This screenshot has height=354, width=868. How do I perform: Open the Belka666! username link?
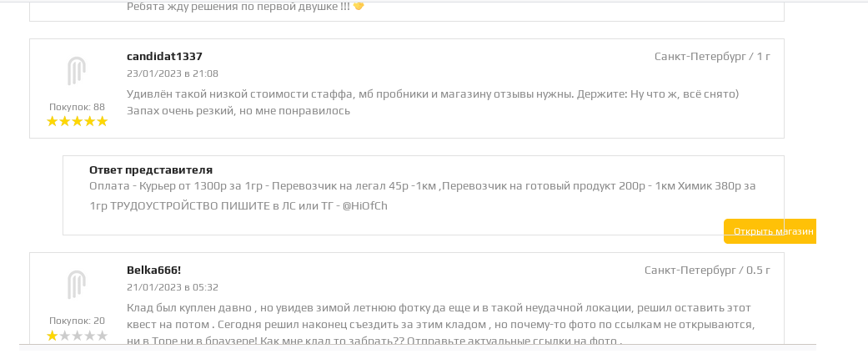coord(153,271)
